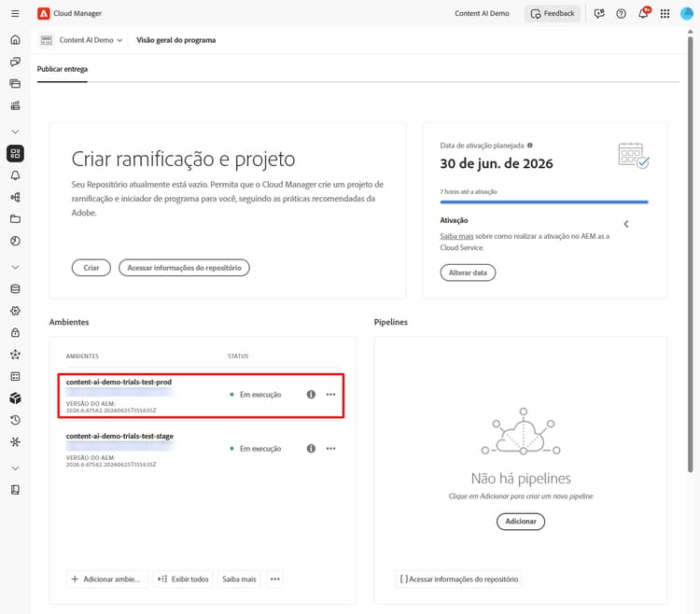The height and width of the screenshot is (614, 700).
Task: Click the Adobe Cloud Manager logo
Action: click(x=43, y=13)
